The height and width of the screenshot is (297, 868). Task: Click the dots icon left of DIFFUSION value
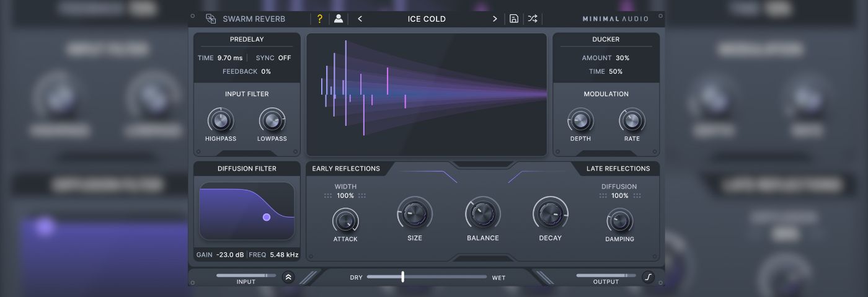click(603, 196)
